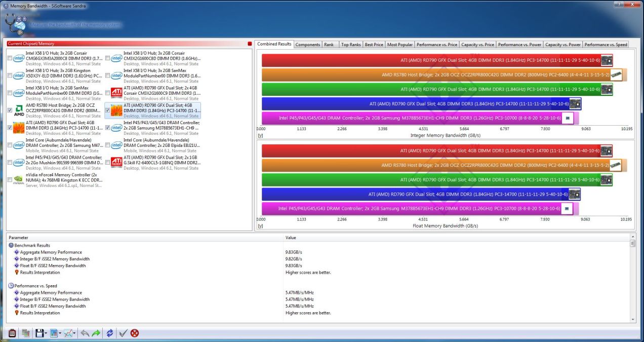Go back with the grey arrow icon
Image resolution: width=644 pixels, height=342 pixels.
coord(85,333)
